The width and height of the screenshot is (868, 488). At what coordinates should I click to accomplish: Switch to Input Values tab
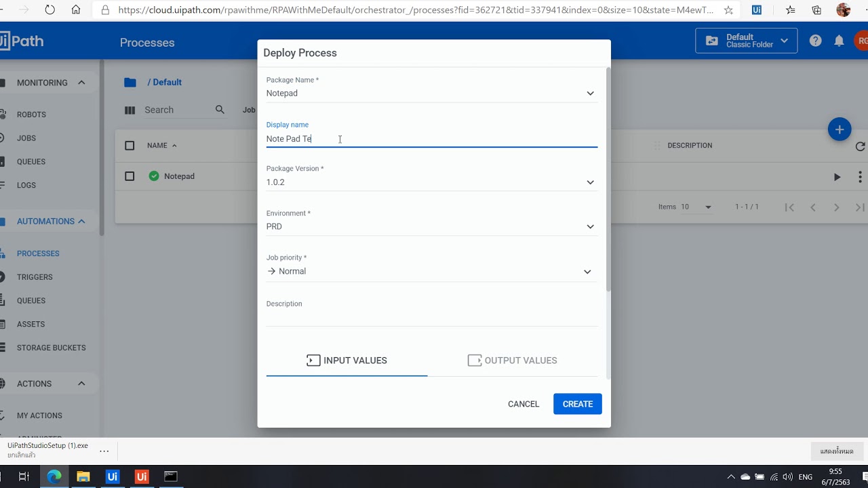347,361
